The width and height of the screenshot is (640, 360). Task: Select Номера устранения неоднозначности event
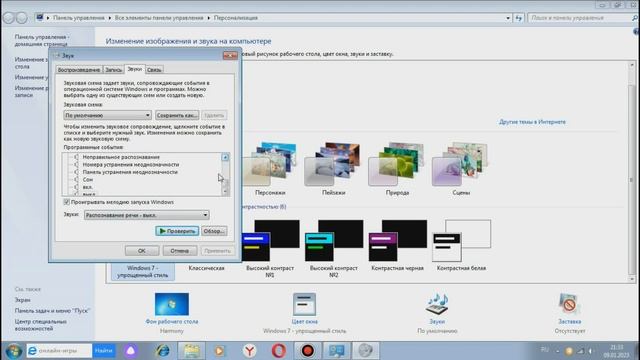click(x=131, y=164)
